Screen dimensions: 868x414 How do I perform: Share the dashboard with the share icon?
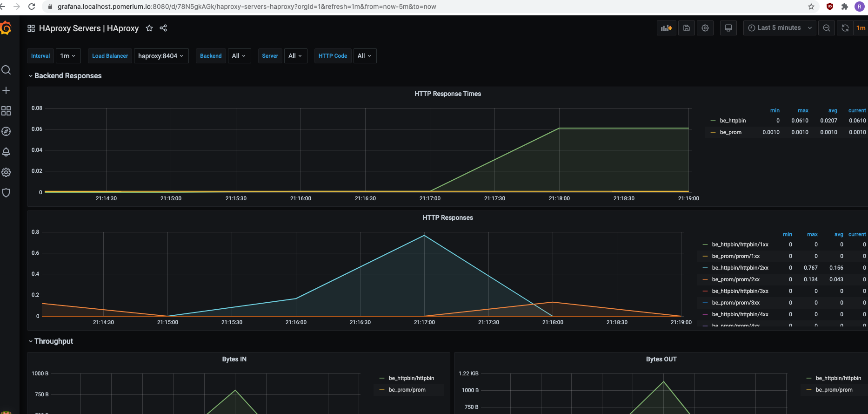coord(163,28)
